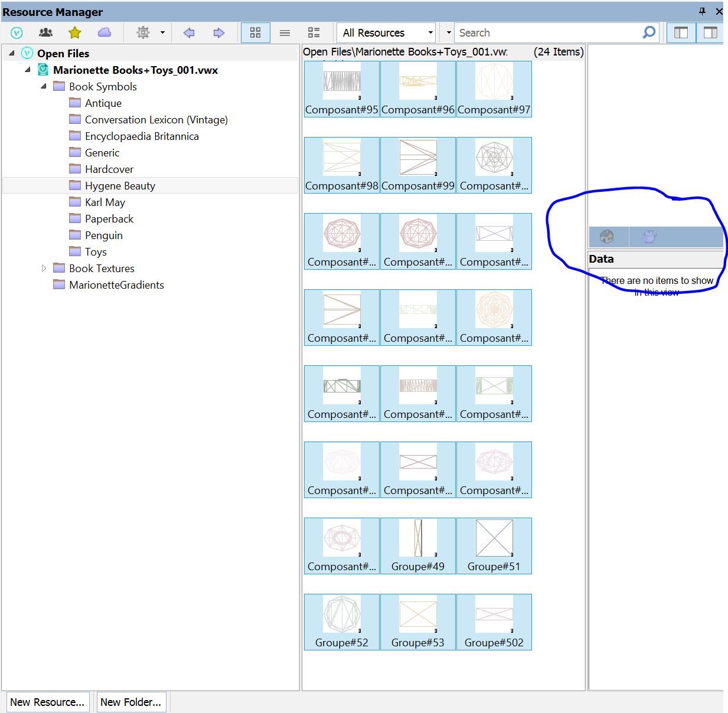Expand the Book Textures folder

tap(44, 268)
